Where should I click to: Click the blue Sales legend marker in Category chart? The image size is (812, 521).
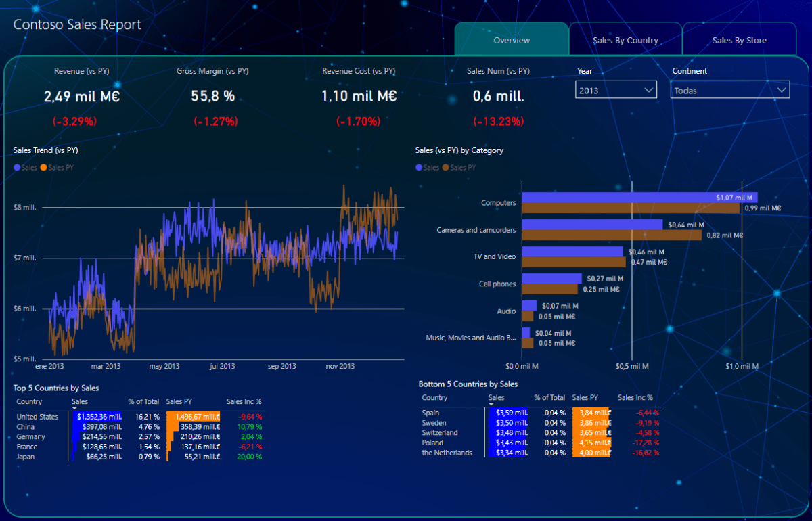pyautogui.click(x=419, y=168)
